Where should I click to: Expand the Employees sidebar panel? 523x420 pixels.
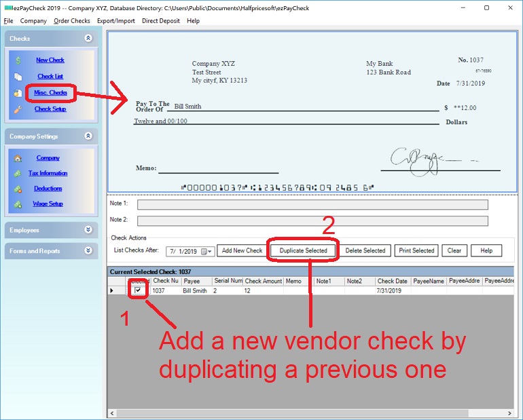pos(88,230)
